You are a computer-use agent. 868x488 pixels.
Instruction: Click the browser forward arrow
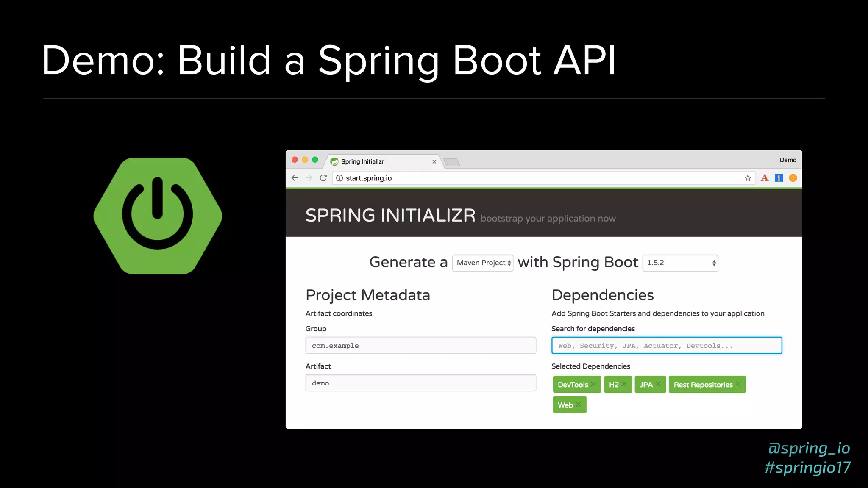pyautogui.click(x=309, y=178)
